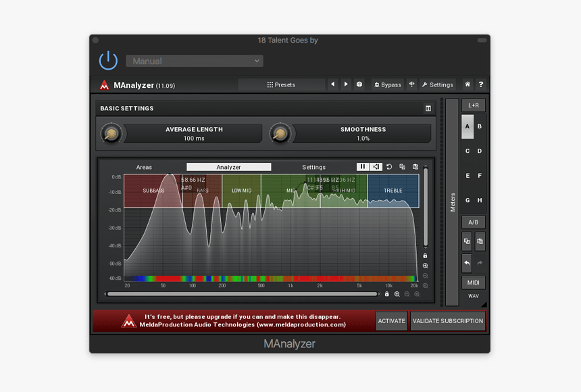Toggle the button right of pause
This screenshot has width=581, height=392.
pyautogui.click(x=376, y=167)
